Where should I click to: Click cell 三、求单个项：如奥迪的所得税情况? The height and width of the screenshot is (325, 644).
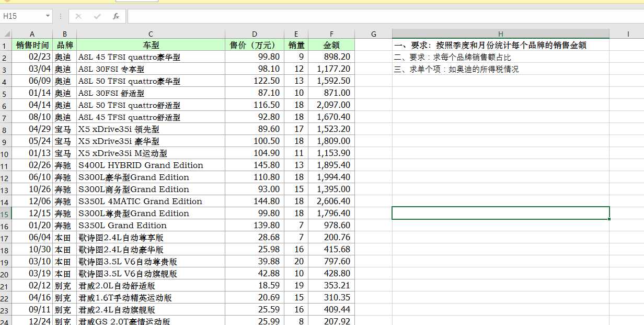click(x=500, y=69)
